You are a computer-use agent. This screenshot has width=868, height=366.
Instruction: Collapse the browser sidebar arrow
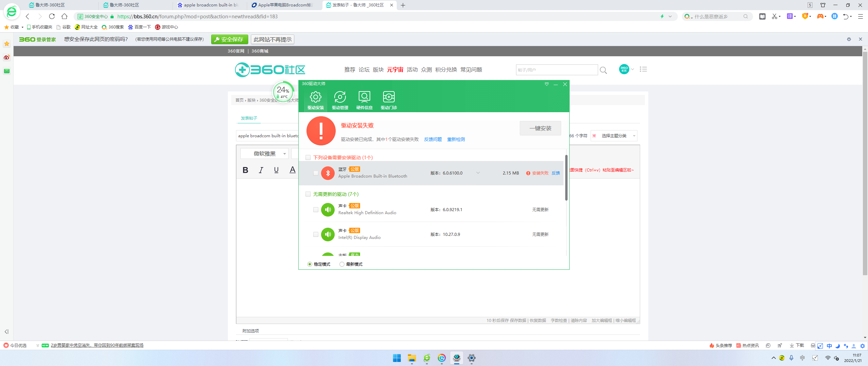(x=6, y=332)
